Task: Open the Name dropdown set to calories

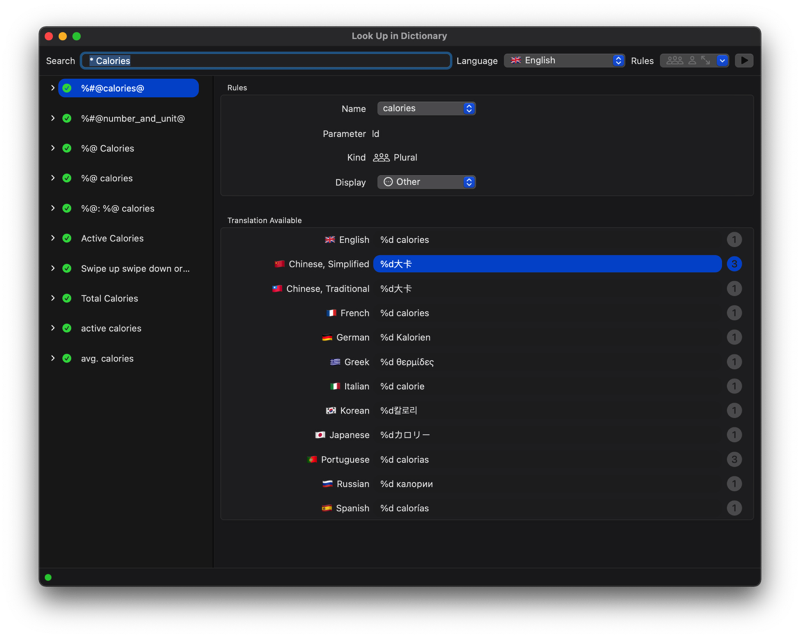Action: (426, 109)
